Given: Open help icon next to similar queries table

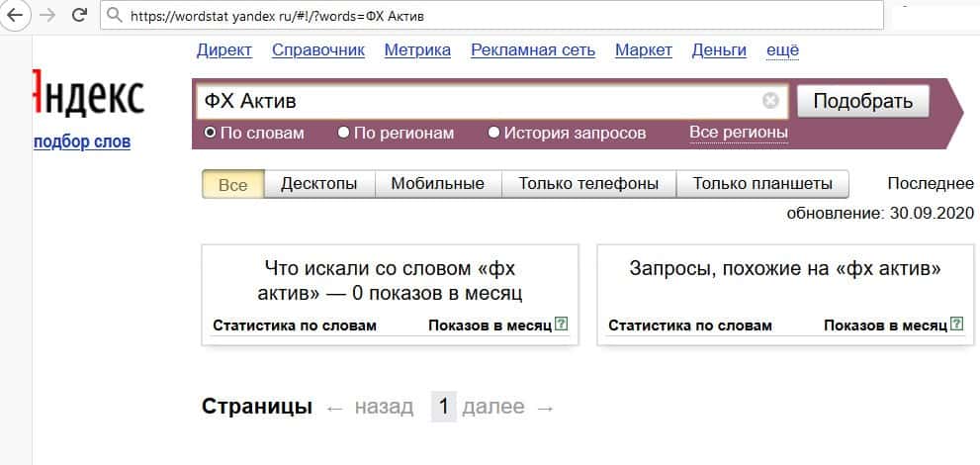Looking at the screenshot, I should [x=957, y=324].
